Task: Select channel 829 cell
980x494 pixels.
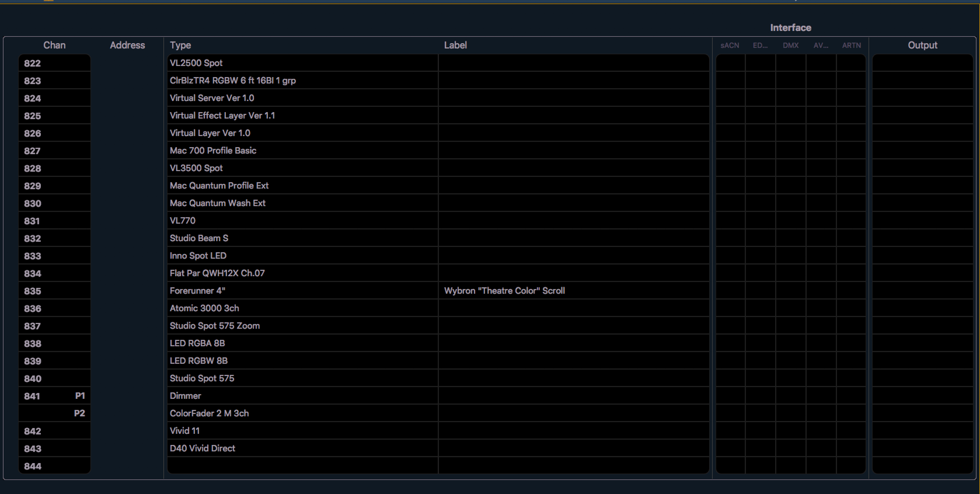Action: (54, 186)
